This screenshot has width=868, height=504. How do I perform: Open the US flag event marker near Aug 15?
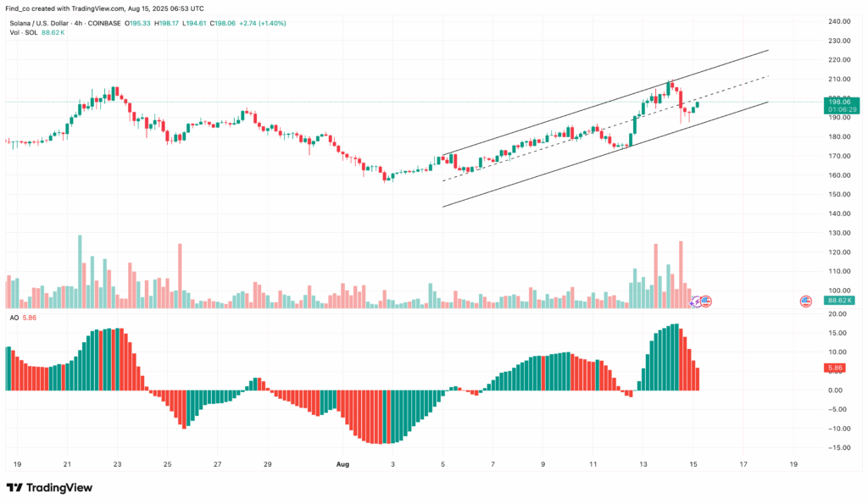706,302
